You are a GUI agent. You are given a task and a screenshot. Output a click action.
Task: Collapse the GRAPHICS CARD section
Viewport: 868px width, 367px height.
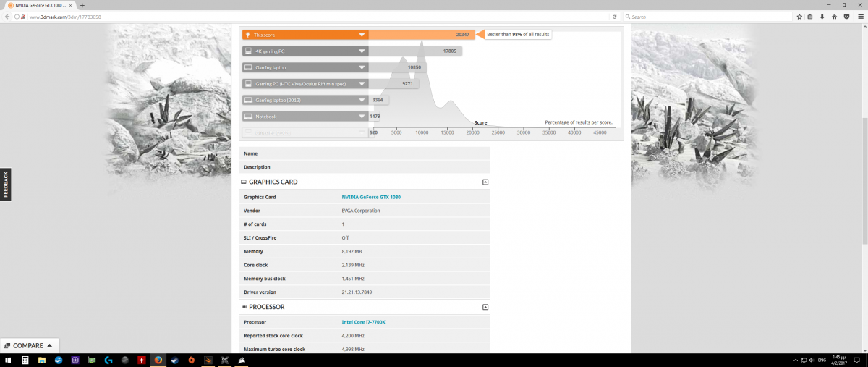point(485,182)
